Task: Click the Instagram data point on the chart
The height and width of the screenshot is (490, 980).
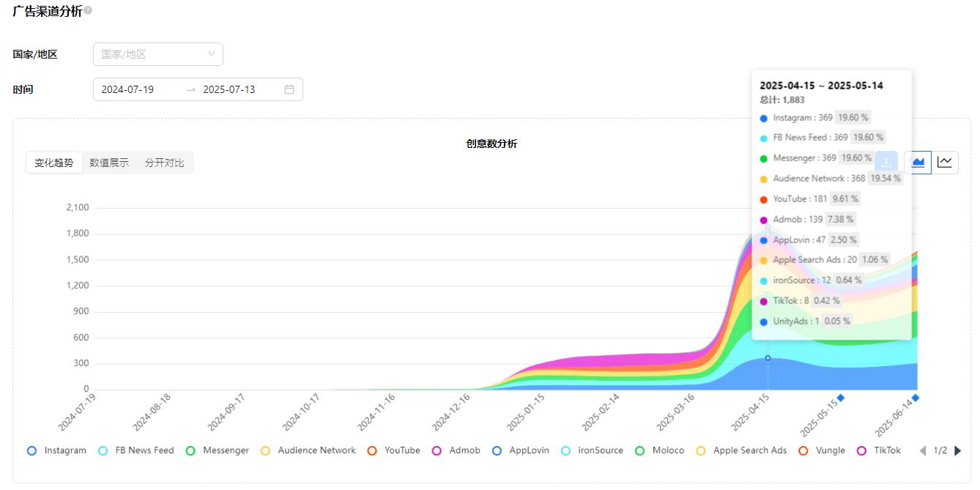Action: tap(768, 357)
